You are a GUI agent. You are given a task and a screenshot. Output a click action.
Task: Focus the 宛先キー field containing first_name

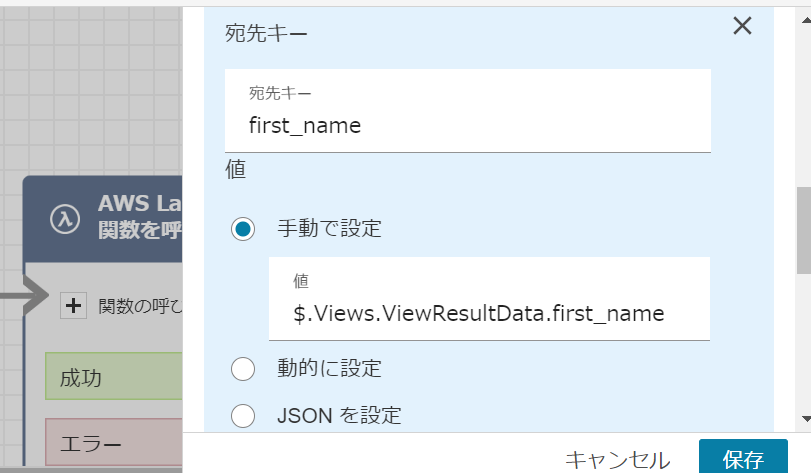tap(468, 111)
